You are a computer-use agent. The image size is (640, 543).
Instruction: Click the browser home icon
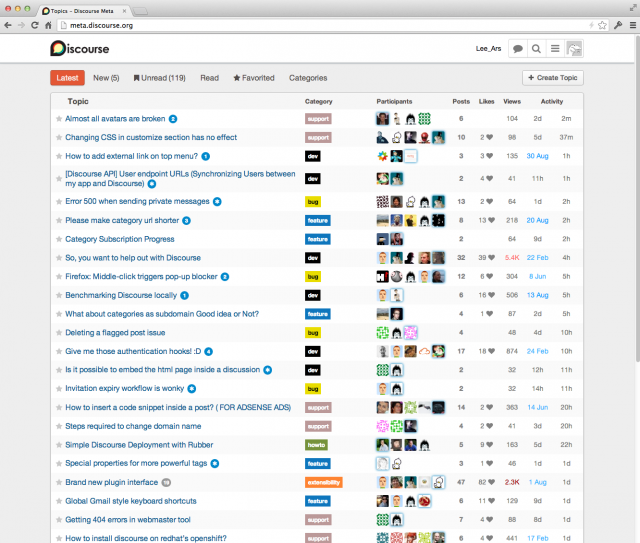click(48, 25)
